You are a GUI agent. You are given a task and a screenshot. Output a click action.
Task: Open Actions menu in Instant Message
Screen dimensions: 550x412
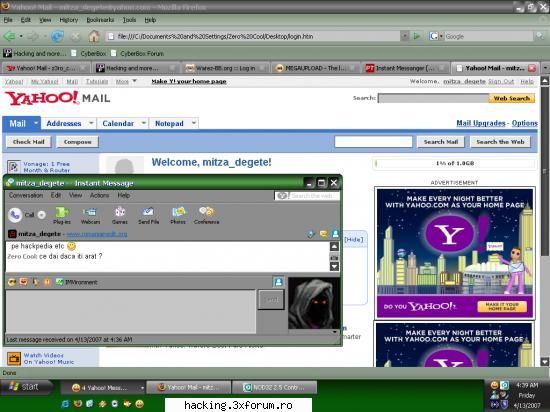coord(99,195)
